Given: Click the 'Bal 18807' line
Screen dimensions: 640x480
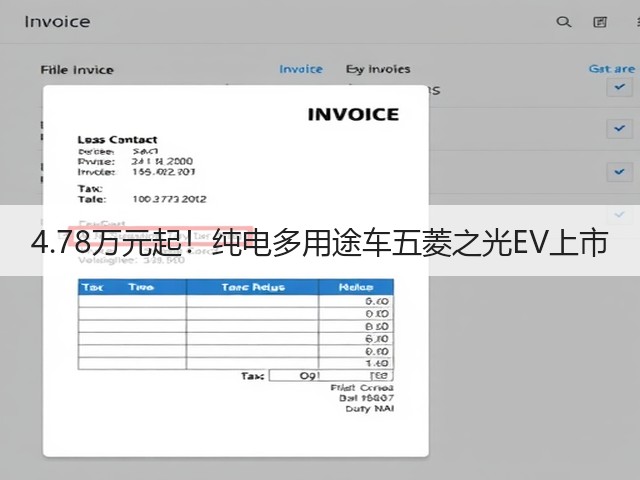Looking at the screenshot, I should 367,398.
